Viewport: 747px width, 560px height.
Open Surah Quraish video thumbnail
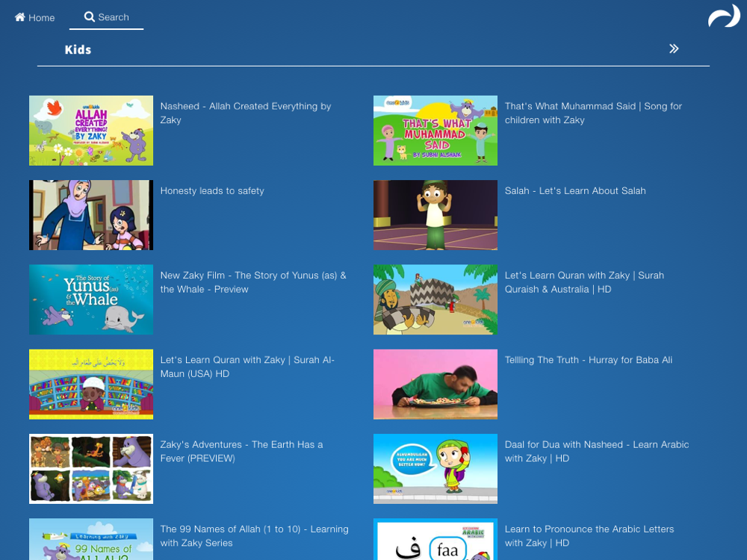tap(436, 299)
